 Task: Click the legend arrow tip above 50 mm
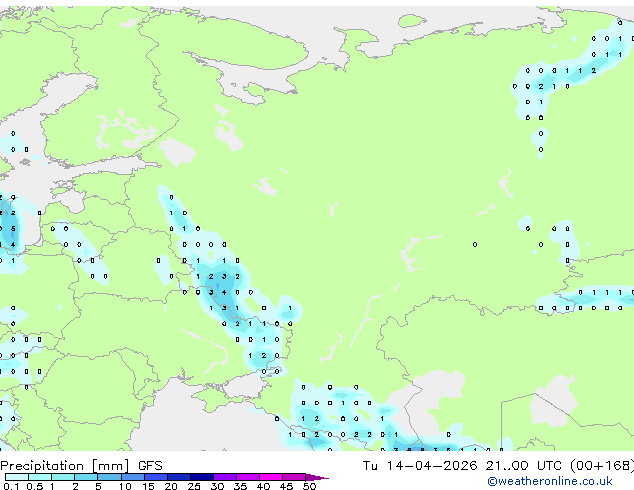(317, 478)
